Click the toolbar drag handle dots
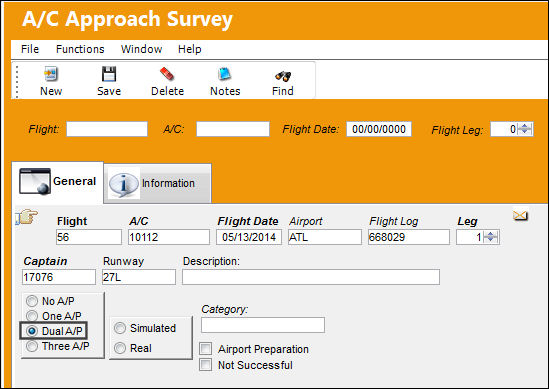Screen dimensions: 549x389 (x=17, y=81)
